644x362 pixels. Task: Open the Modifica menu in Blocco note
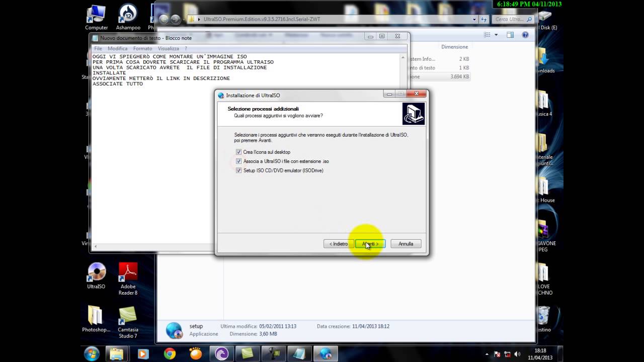[118, 49]
